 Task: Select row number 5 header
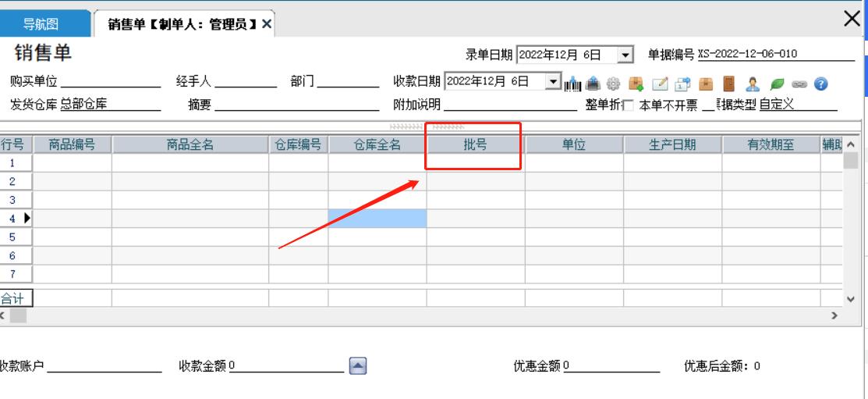16,237
